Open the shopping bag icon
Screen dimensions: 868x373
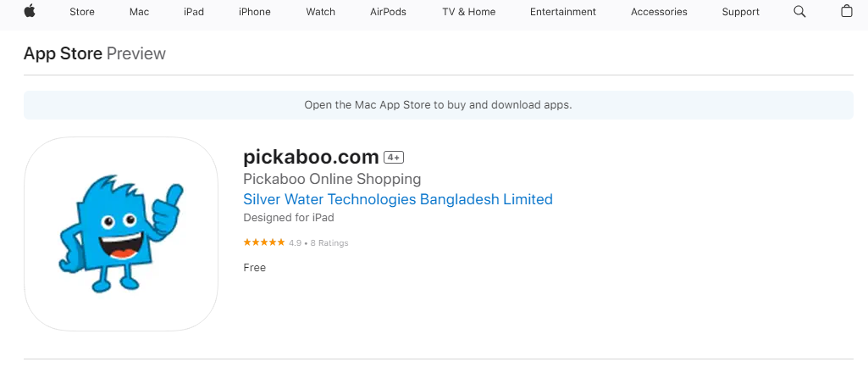846,12
